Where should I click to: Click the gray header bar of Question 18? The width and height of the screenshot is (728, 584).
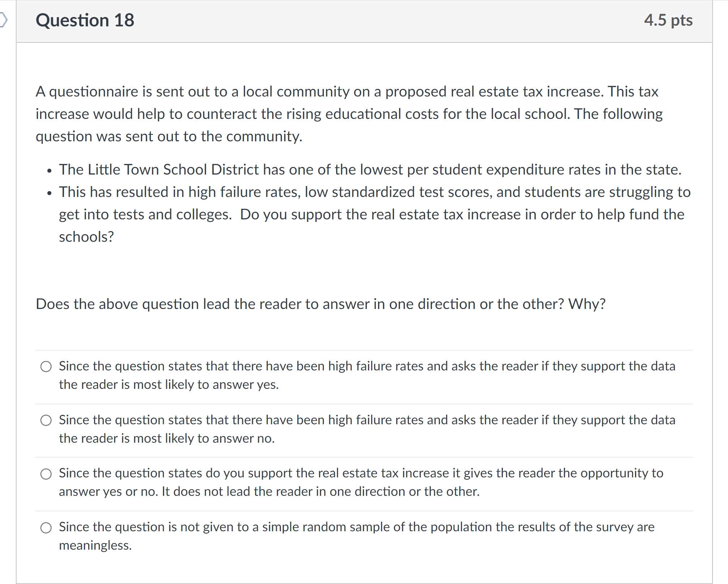coord(361,21)
